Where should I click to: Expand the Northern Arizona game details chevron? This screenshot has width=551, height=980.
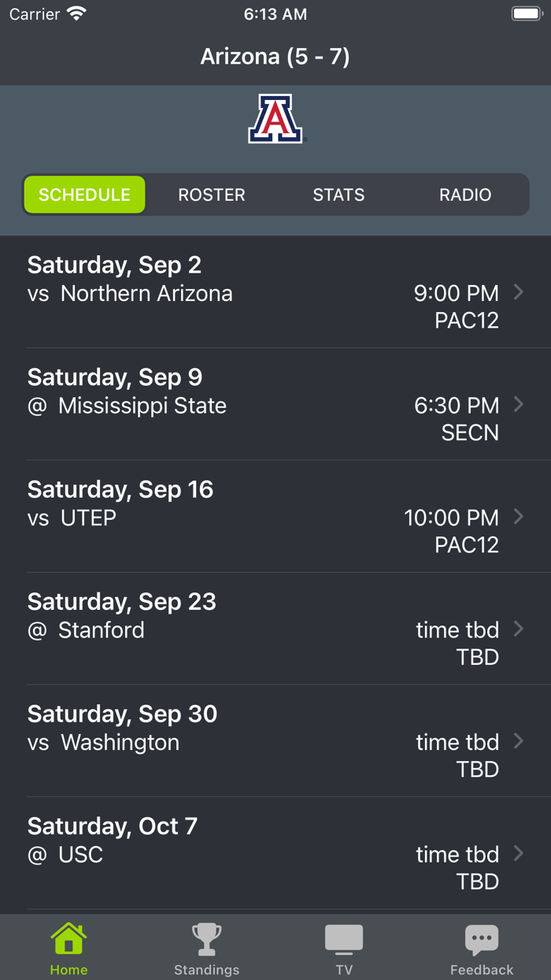tap(519, 292)
